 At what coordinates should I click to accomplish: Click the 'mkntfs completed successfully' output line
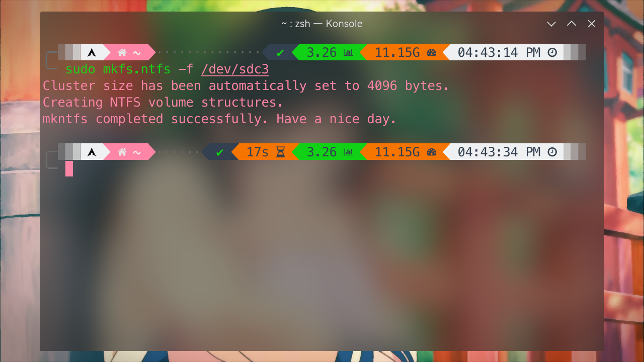[x=219, y=119]
